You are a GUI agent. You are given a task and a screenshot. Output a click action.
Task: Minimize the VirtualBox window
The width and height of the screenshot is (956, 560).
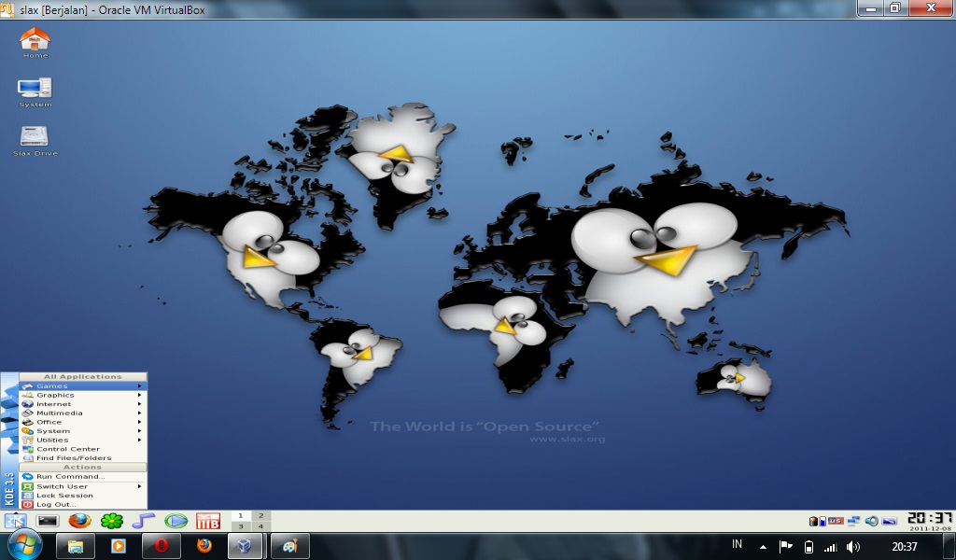[x=870, y=7]
